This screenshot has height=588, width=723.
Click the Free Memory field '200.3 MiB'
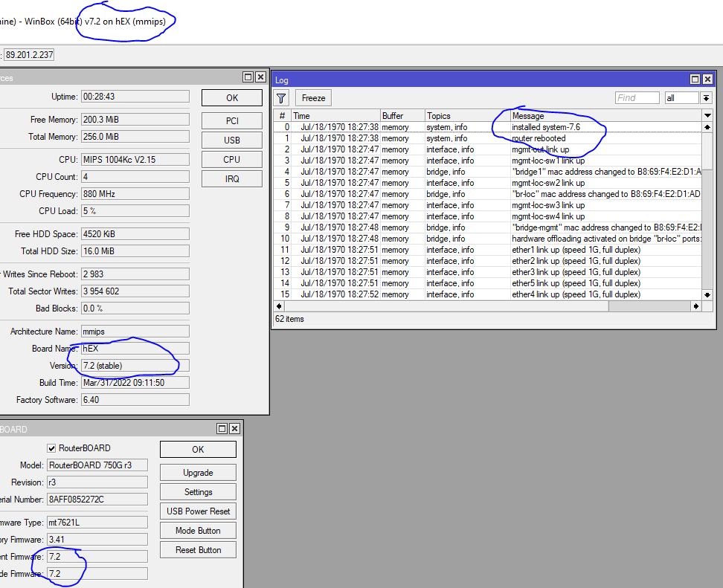(x=135, y=120)
